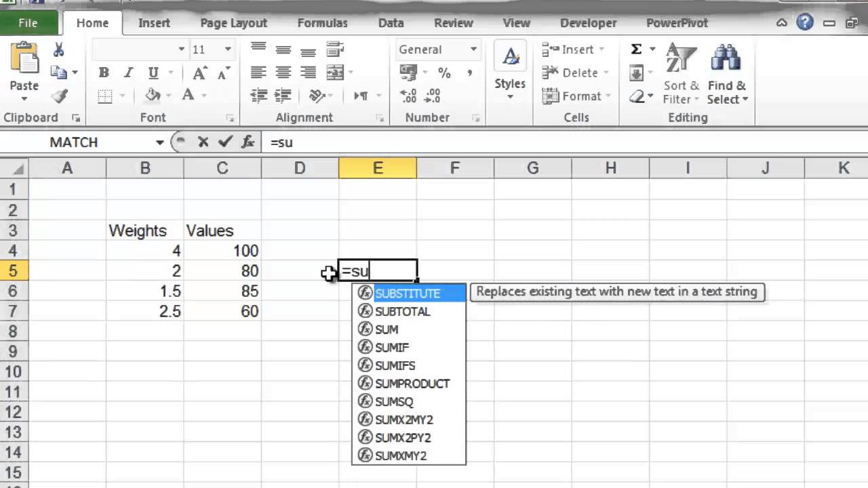Screen dimensions: 868x488
Task: Click Decrease Decimal icon
Action: pyautogui.click(x=433, y=96)
